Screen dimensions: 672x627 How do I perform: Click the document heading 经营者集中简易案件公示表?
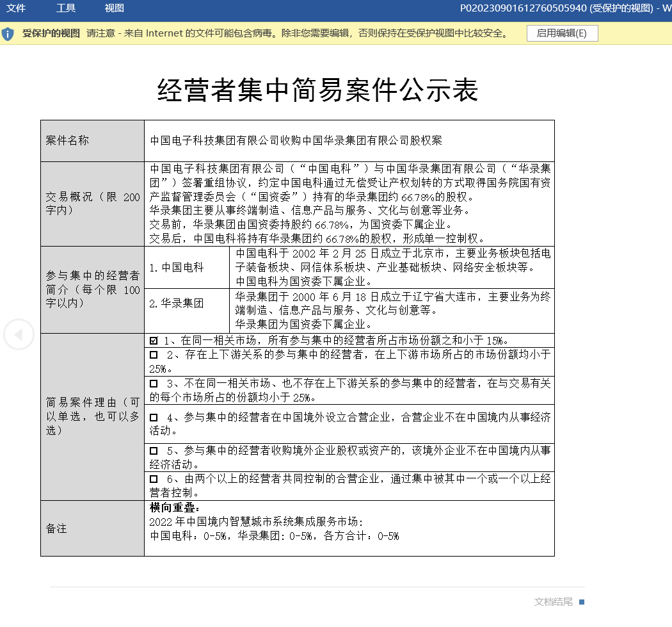pyautogui.click(x=318, y=91)
